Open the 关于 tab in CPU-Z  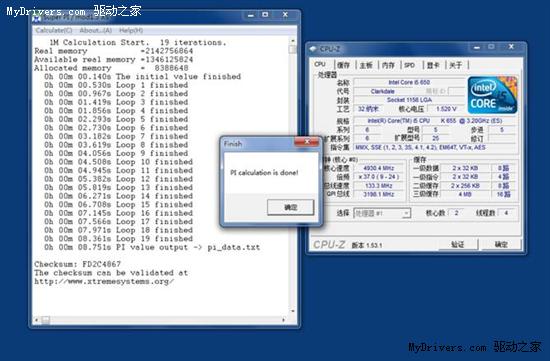tap(455, 65)
